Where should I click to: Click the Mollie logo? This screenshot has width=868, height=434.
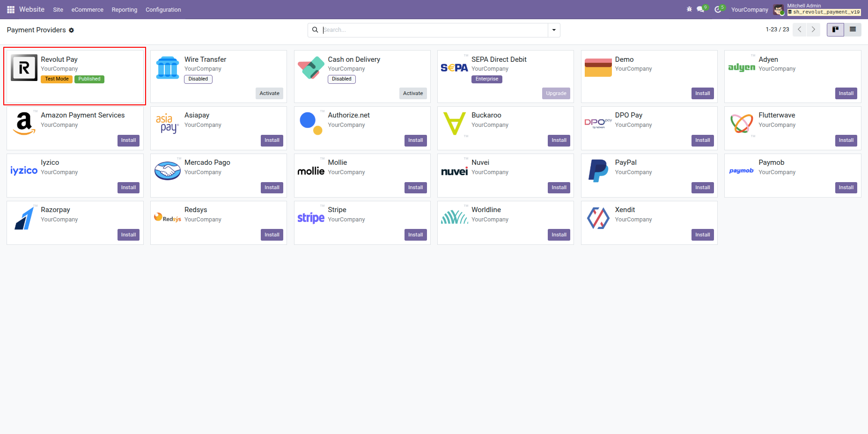tap(311, 171)
